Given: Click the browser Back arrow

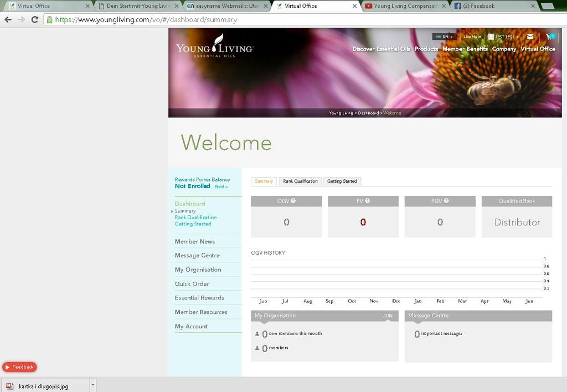Looking at the screenshot, I should coord(8,19).
